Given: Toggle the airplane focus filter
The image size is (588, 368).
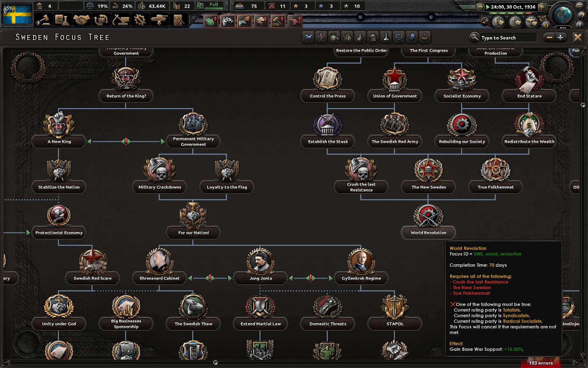Looking at the screenshot, I should [308, 37].
